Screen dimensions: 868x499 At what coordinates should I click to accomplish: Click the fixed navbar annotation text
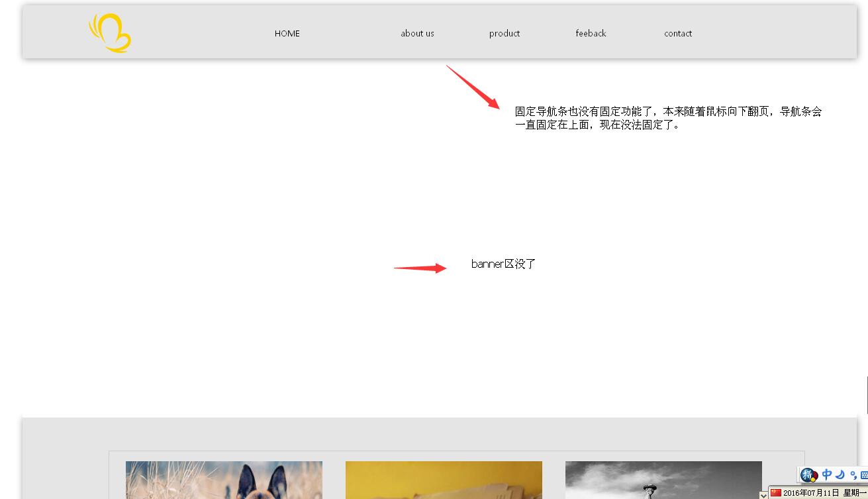coord(668,118)
